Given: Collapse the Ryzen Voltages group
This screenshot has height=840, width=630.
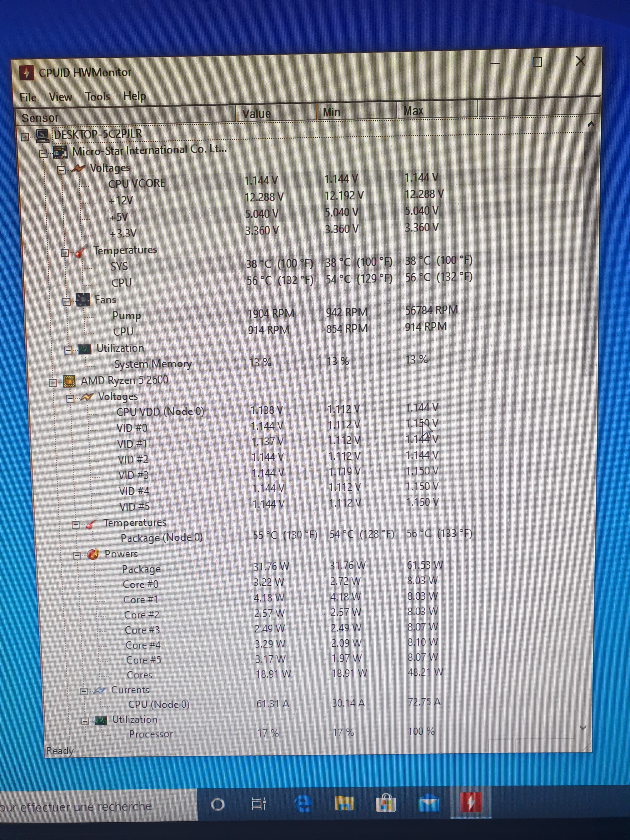Looking at the screenshot, I should pyautogui.click(x=70, y=398).
